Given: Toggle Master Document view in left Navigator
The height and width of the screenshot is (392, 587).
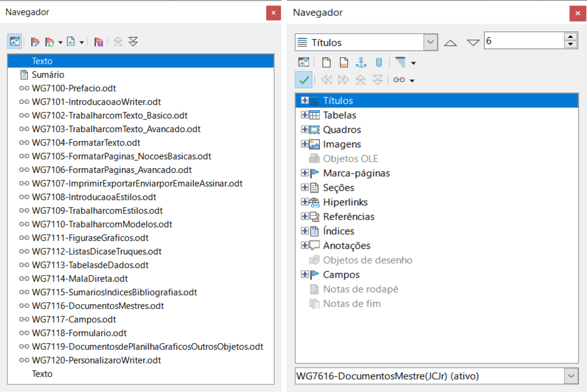Looking at the screenshot, I should [14, 41].
